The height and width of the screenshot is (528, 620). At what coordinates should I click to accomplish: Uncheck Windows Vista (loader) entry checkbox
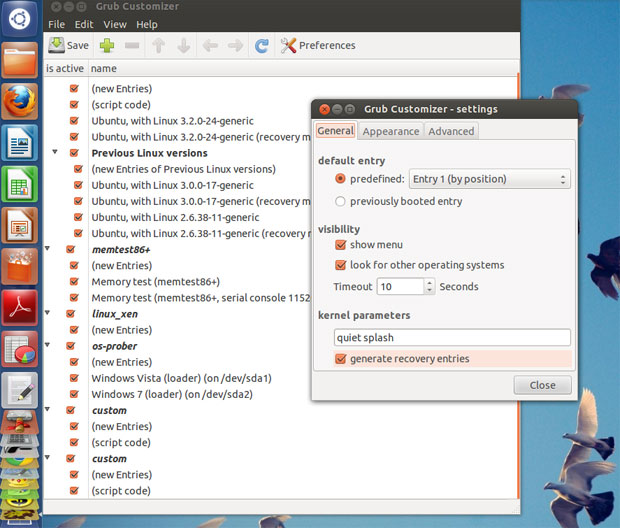(x=74, y=378)
